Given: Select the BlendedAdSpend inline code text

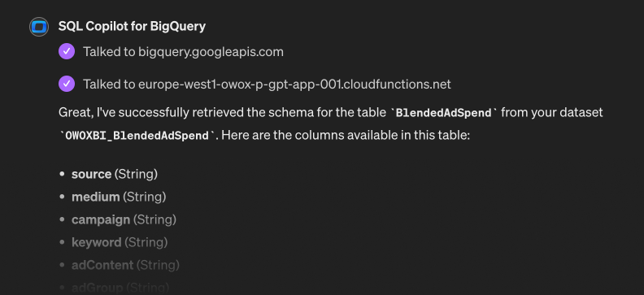Looking at the screenshot, I should (x=444, y=113).
